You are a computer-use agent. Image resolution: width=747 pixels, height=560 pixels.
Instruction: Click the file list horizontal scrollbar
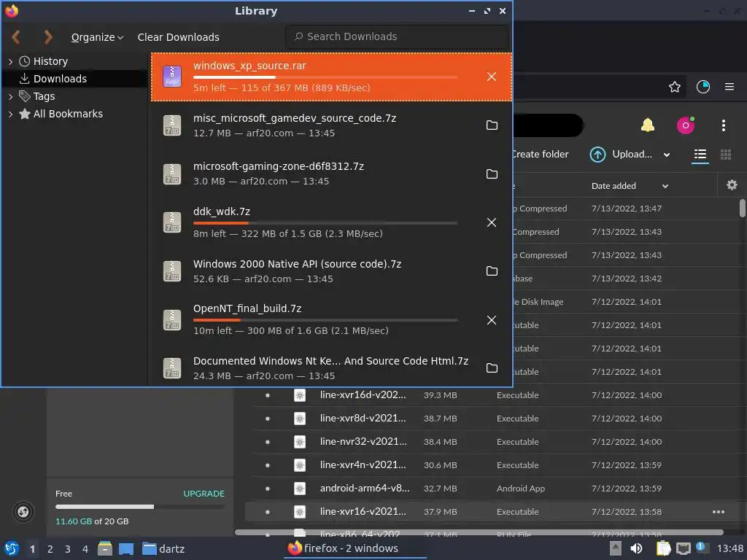point(479,532)
